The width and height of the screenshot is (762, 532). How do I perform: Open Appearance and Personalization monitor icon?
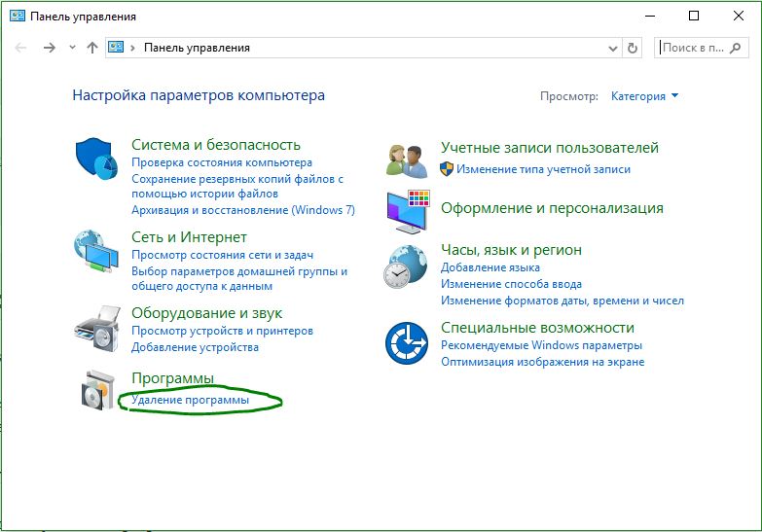click(x=408, y=211)
